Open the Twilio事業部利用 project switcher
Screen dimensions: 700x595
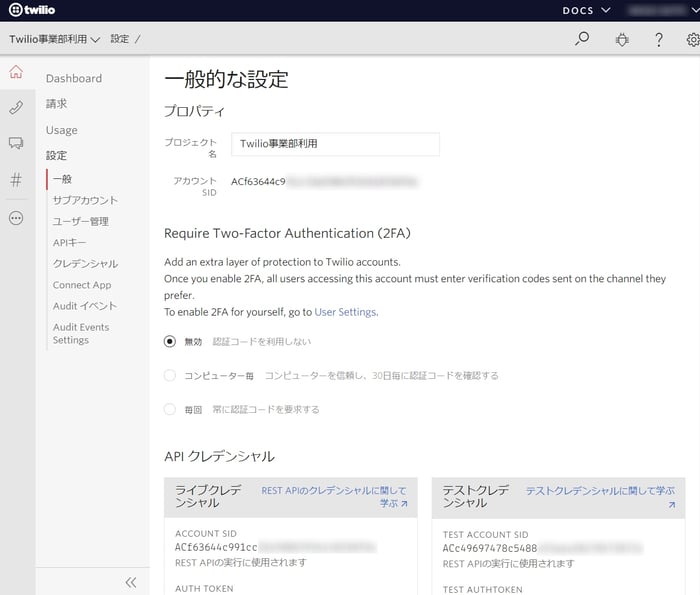(54, 39)
